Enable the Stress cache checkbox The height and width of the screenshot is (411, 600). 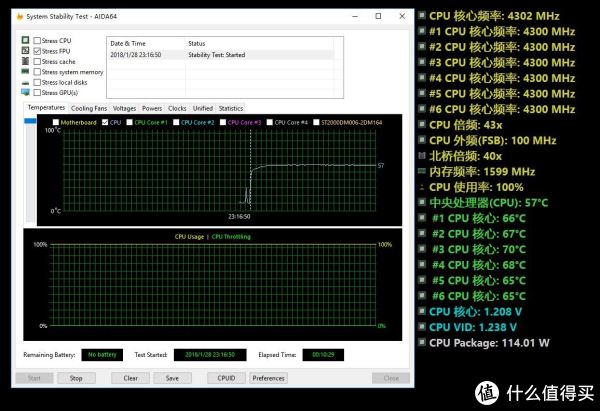(37, 61)
